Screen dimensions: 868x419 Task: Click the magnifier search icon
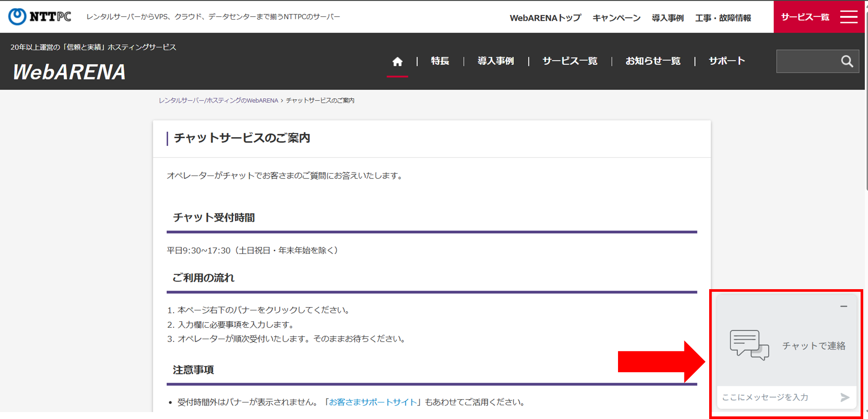847,61
